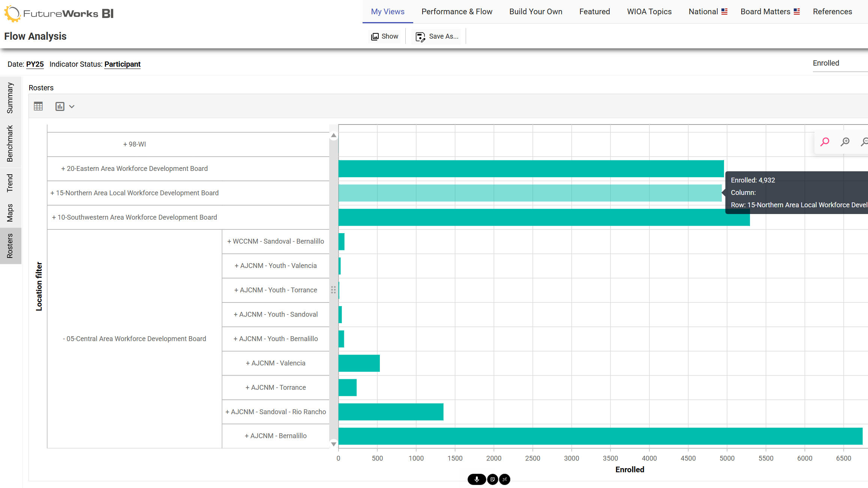Viewport: 868px width, 488px height.
Task: Click the FutureWorks BI logo
Action: (x=59, y=13)
